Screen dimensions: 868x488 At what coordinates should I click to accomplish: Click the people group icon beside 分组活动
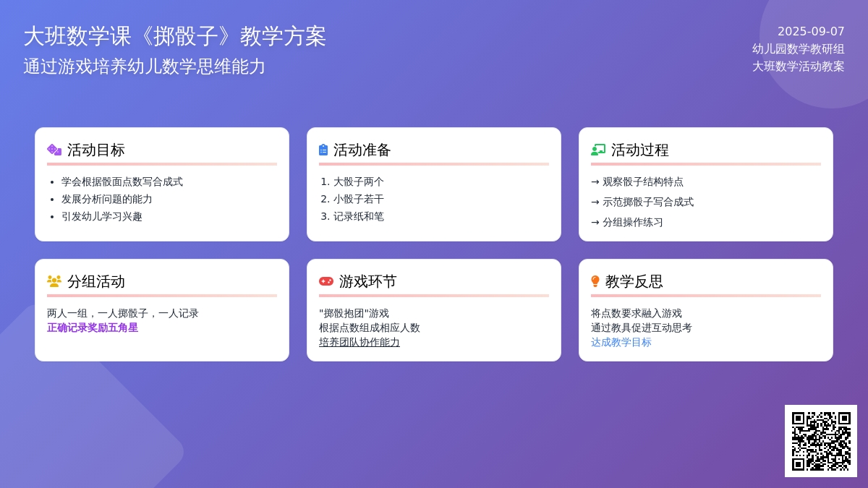pyautogui.click(x=54, y=281)
